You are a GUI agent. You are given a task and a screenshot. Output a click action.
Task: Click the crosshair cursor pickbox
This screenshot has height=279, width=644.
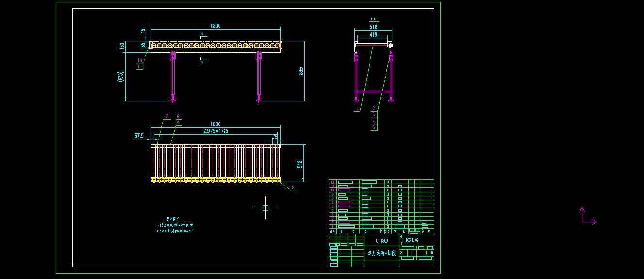click(x=265, y=208)
